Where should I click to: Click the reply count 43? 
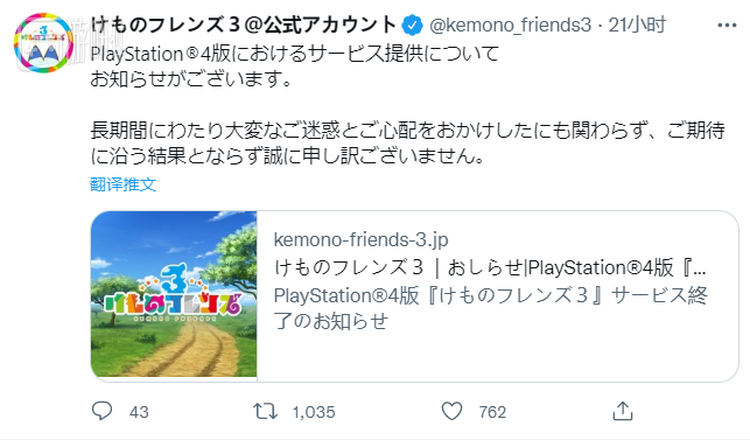[x=139, y=411]
